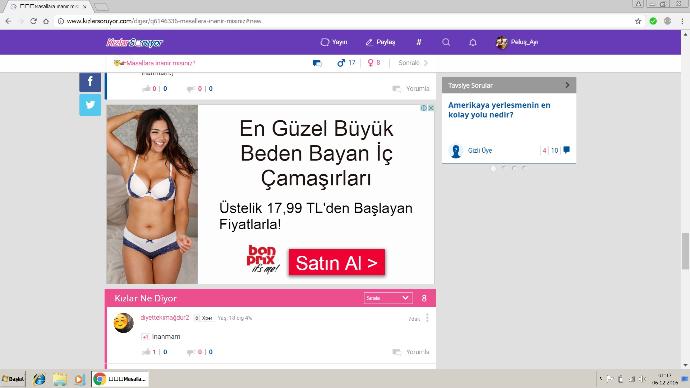Click the Satın Al ad button

point(337,263)
